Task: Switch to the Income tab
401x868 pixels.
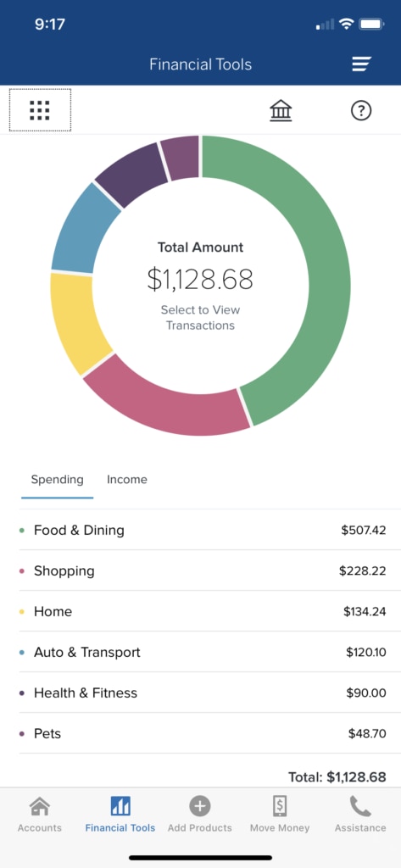Action: 127,480
